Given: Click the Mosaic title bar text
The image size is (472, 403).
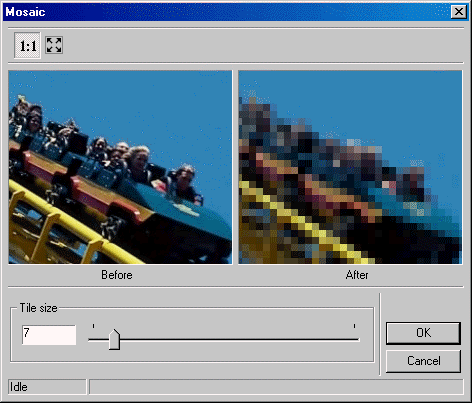Looking at the screenshot, I should tap(25, 12).
